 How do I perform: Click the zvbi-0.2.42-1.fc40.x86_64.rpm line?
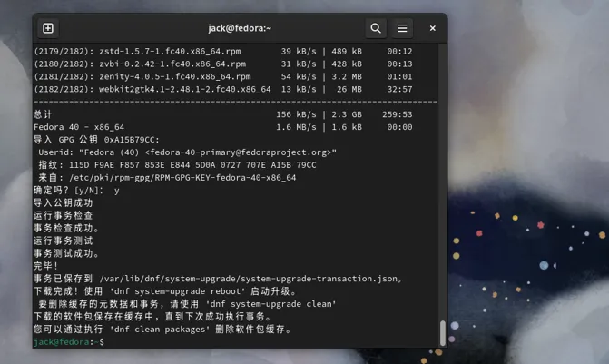[x=223, y=64]
